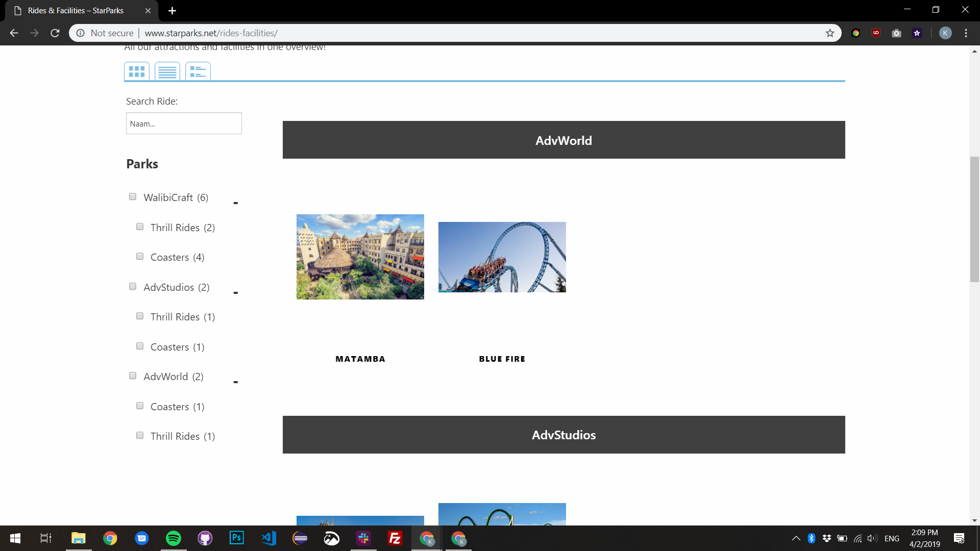Tick Thrill Rides (2) under WalibiCraft
Image resolution: width=980 pixels, height=551 pixels.
click(x=140, y=227)
